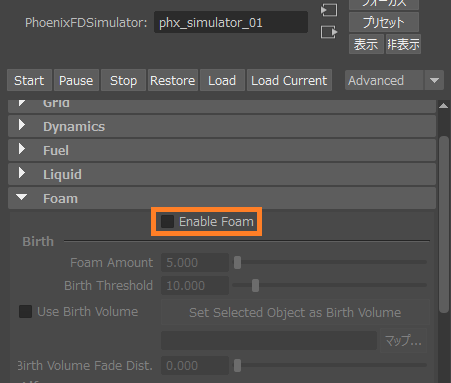Stop the simulation
The width and height of the screenshot is (451, 383).
point(123,80)
